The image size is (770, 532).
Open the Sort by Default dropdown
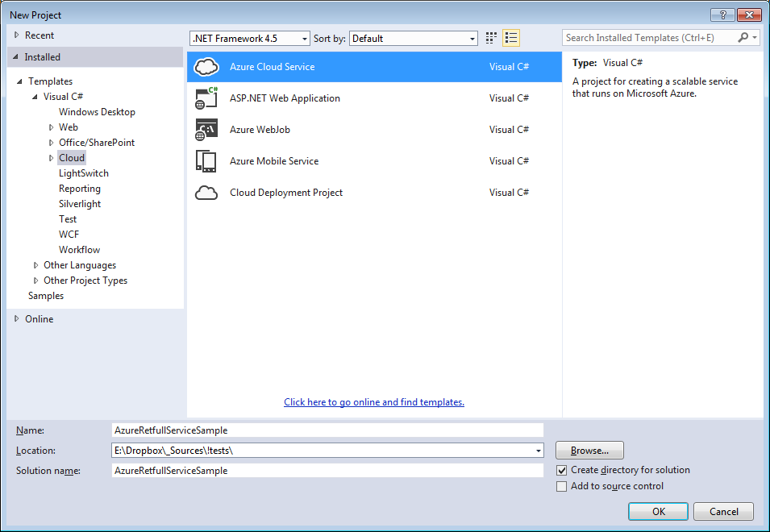pyautogui.click(x=414, y=38)
